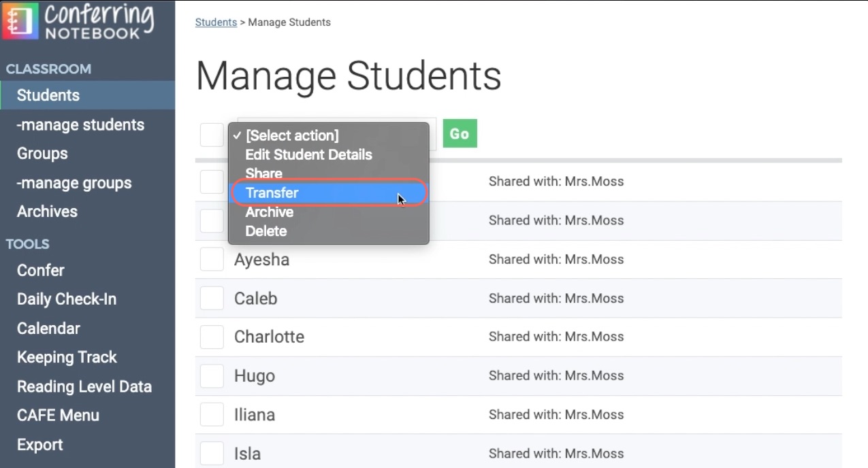Select Edit Student Details option
Image resolution: width=868 pixels, height=468 pixels.
point(308,154)
